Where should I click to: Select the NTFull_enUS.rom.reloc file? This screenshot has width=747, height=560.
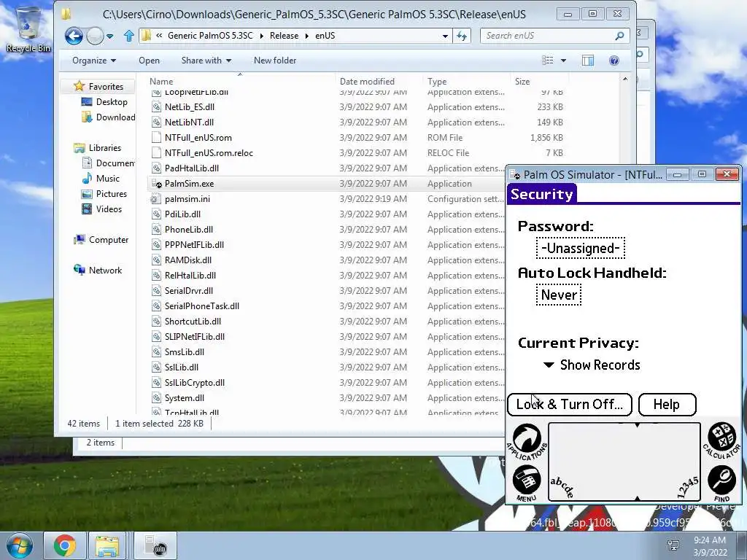[x=209, y=153]
